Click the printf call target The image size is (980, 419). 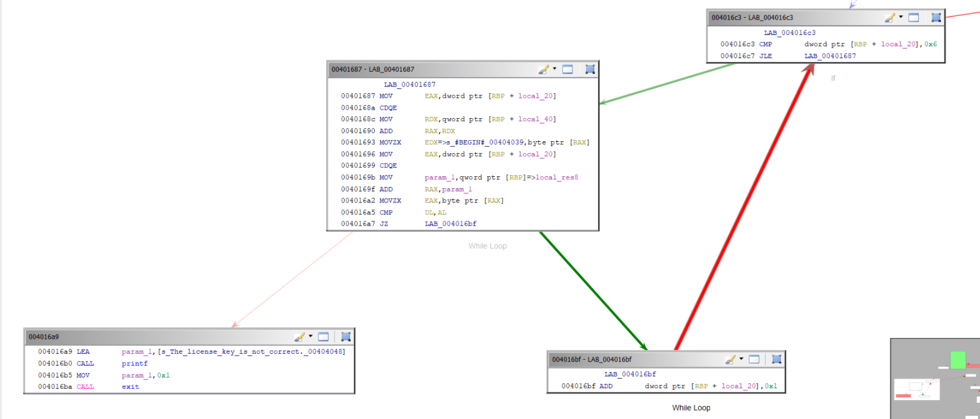tap(135, 363)
